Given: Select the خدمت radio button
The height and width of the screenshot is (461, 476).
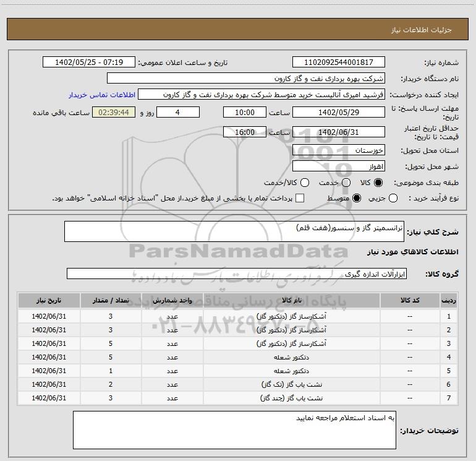Looking at the screenshot, I should point(346,183).
